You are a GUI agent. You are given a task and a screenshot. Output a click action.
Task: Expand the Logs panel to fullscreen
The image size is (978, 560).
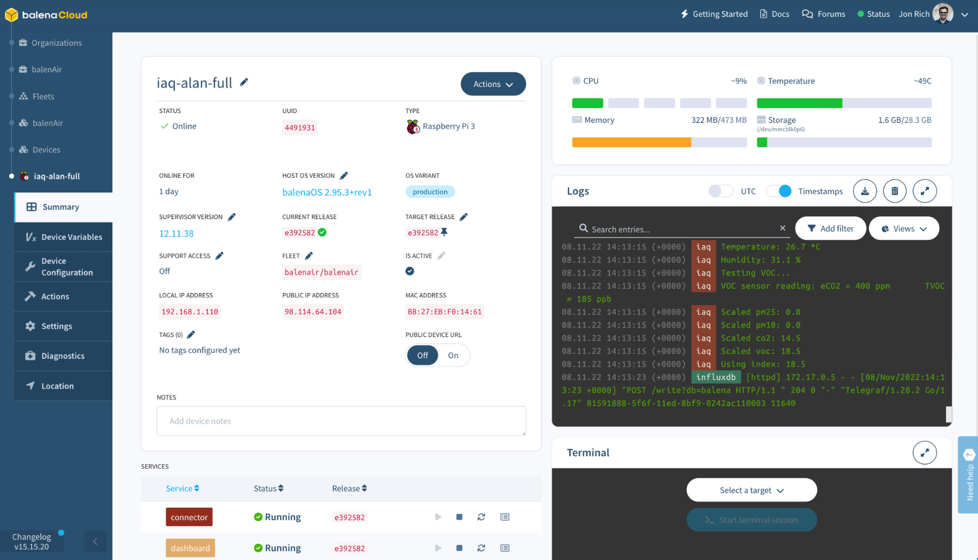pos(925,191)
